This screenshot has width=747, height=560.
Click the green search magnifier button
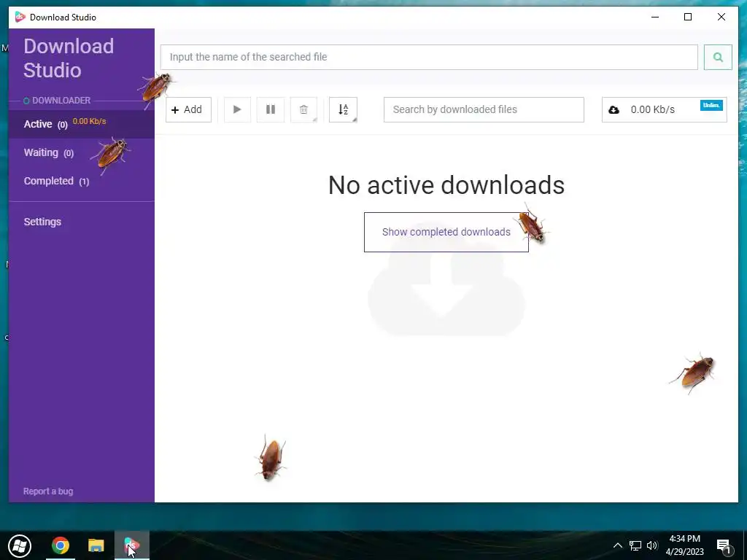coord(718,57)
